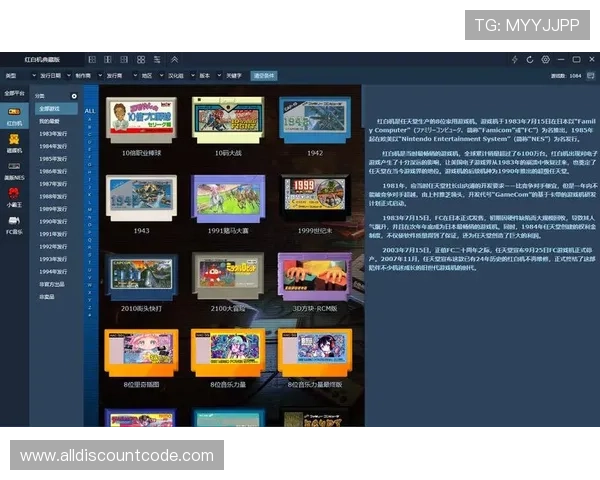Screen dimensions: 600x480
Task: Filter by 1992年发行
Action: [x=53, y=247]
